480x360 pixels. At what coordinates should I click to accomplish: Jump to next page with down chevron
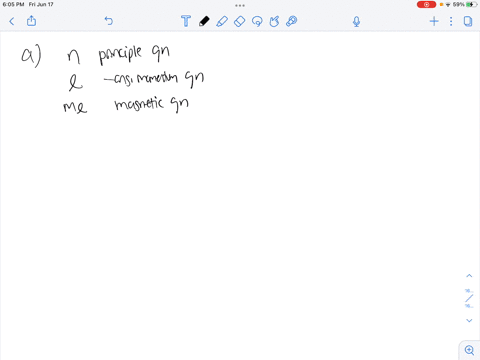coord(469,321)
